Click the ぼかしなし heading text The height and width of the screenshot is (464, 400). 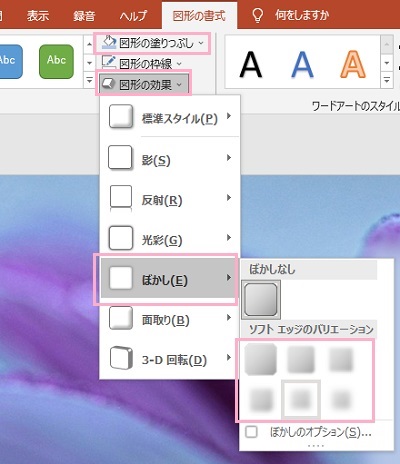tap(272, 269)
